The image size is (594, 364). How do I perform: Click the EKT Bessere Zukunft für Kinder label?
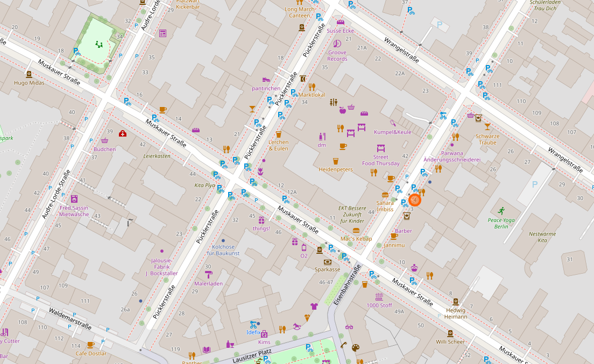[352, 215]
